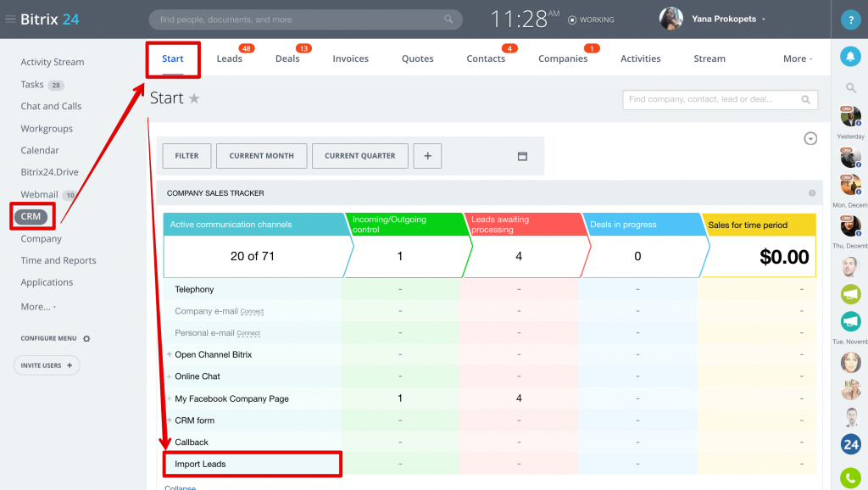
Task: Open Tasks in left menu
Action: tap(32, 84)
